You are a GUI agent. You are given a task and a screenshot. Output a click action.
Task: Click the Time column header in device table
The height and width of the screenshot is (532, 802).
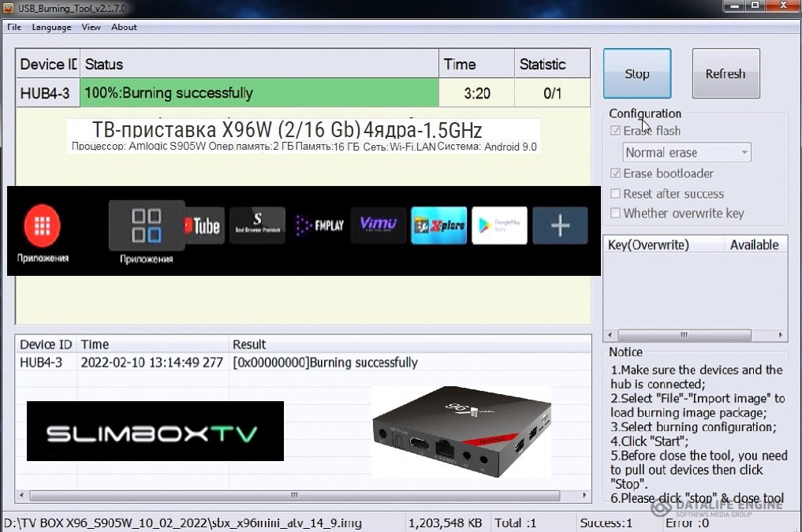pos(476,65)
